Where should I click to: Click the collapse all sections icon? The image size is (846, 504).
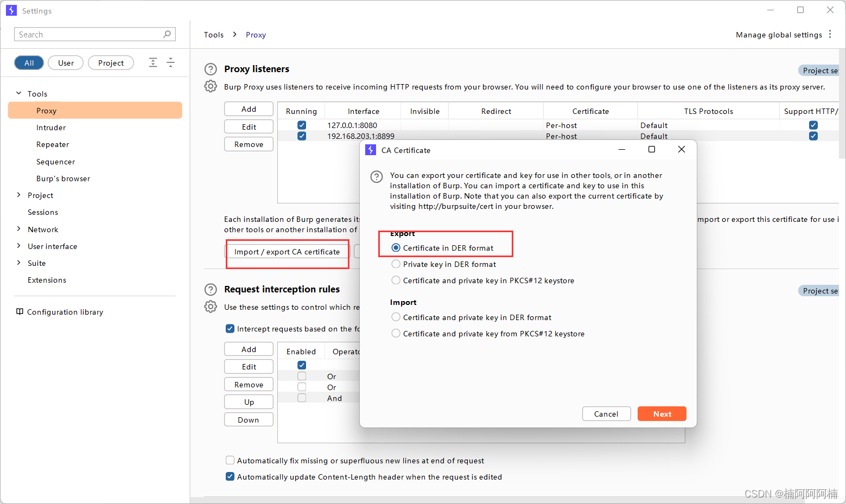click(170, 62)
